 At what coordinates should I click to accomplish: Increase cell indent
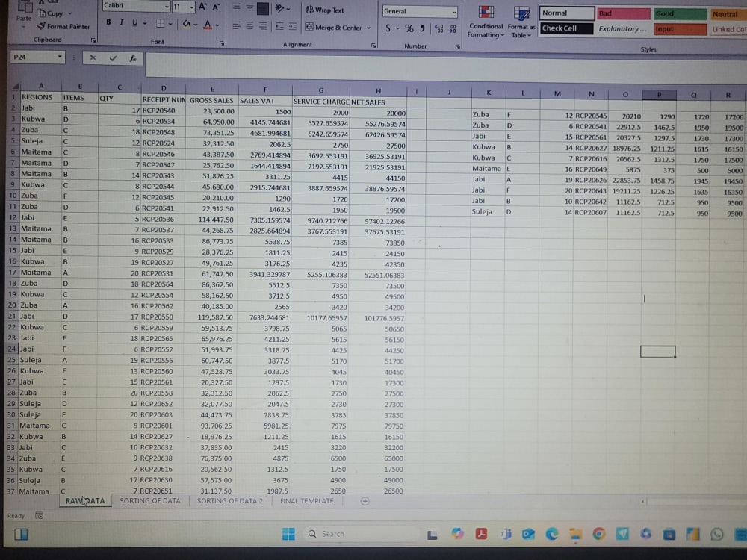coord(293,26)
